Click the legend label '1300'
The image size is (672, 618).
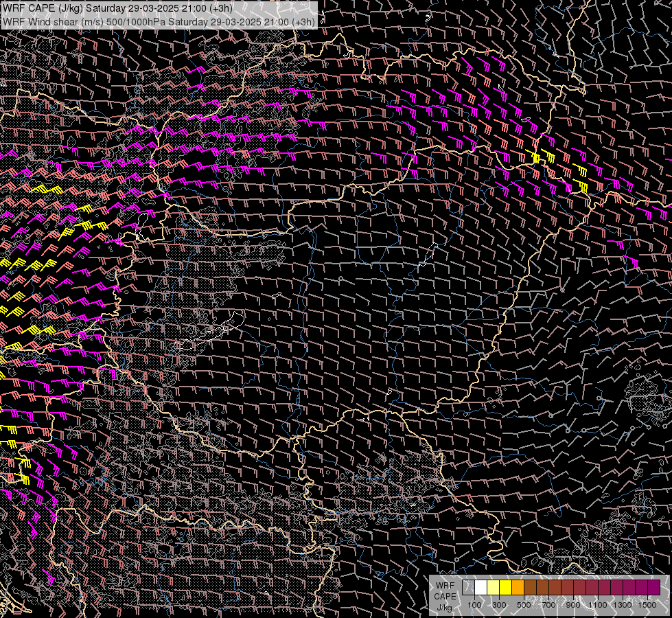(623, 605)
